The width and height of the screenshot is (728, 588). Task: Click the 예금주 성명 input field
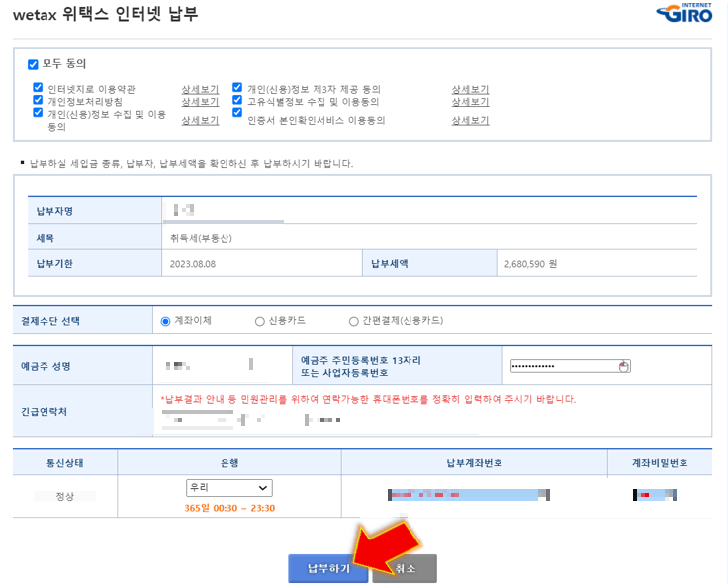pyautogui.click(x=209, y=365)
